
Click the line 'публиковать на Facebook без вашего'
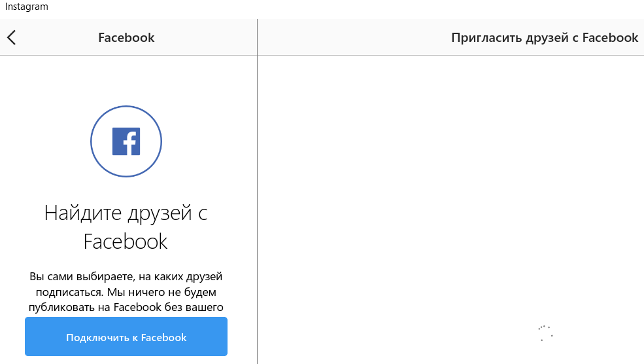[x=126, y=306]
